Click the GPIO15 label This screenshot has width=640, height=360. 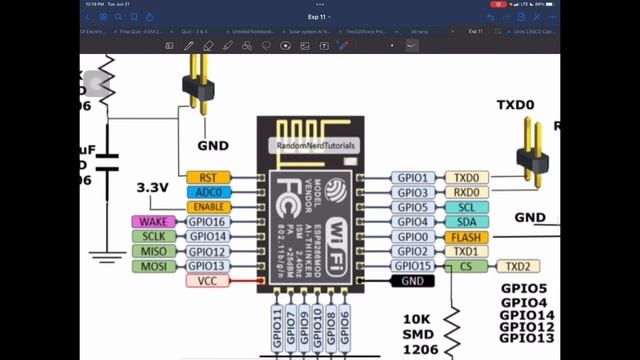click(413, 266)
